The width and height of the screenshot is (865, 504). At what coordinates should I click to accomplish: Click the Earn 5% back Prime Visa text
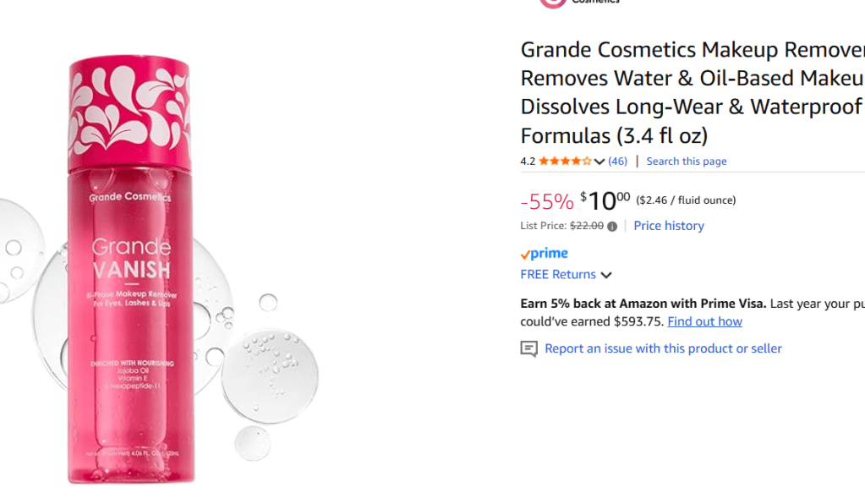[x=643, y=304]
